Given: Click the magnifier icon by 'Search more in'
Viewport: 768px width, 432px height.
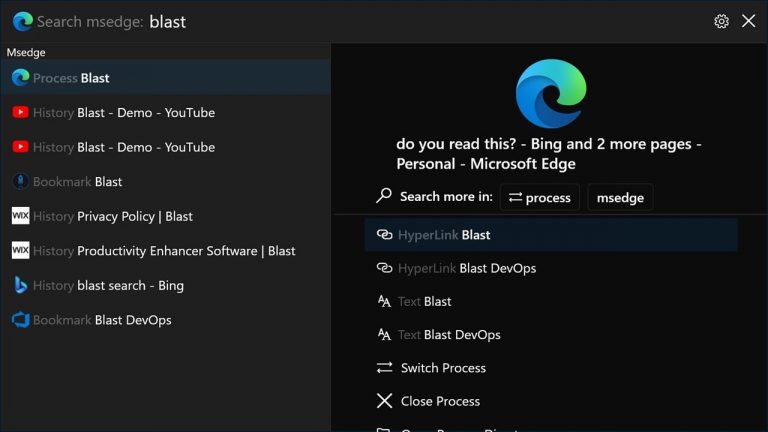Looking at the screenshot, I should click(x=384, y=196).
